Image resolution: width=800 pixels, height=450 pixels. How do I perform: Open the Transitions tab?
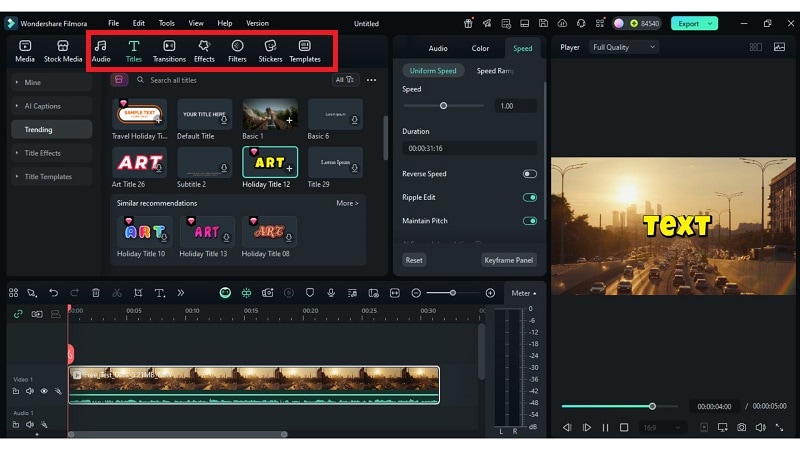point(169,51)
